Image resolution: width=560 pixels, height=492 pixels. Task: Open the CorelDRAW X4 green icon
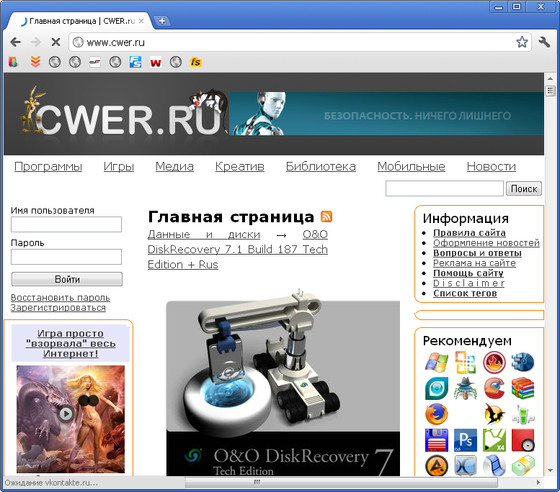[494, 440]
